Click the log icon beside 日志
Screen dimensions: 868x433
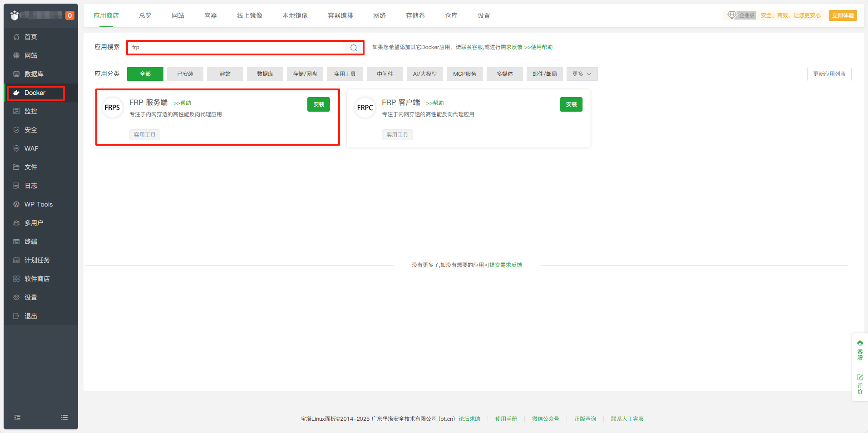(16, 186)
